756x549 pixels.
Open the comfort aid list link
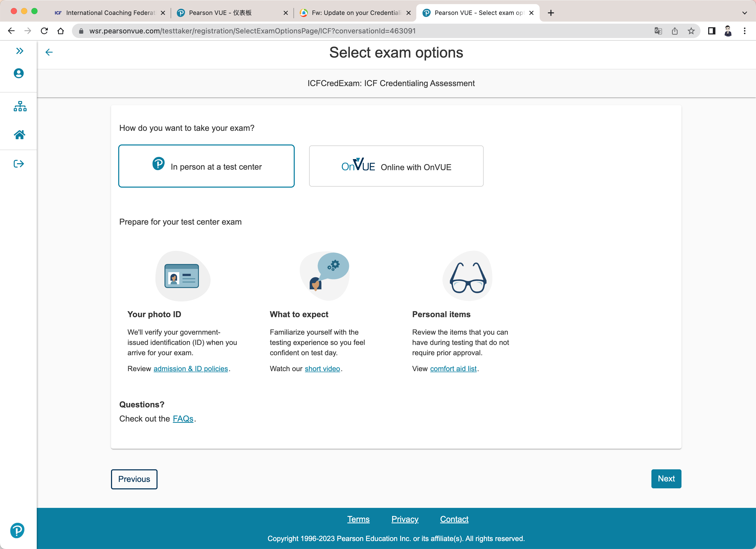click(453, 369)
